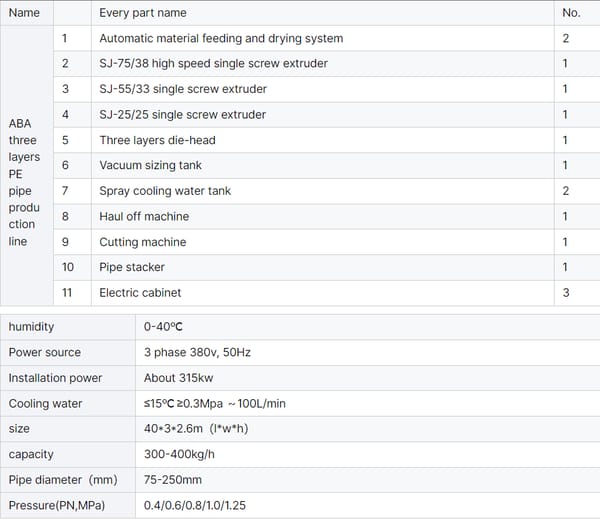The height and width of the screenshot is (519, 600).
Task: Click the 'Every part name' column header
Action: click(x=143, y=13)
